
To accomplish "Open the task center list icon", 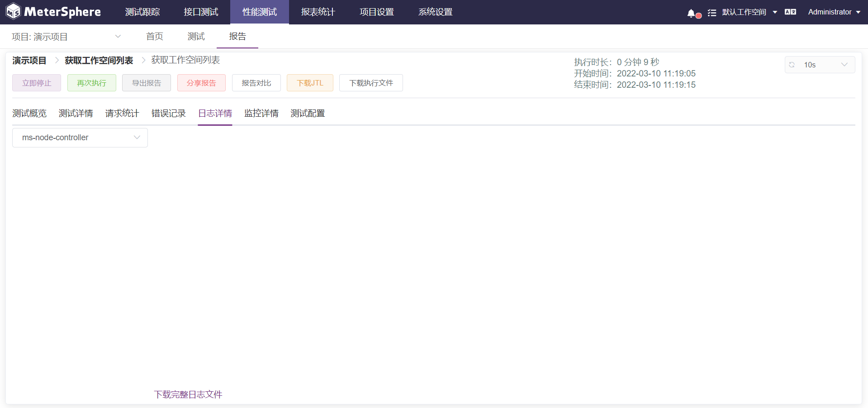I will click(x=711, y=12).
